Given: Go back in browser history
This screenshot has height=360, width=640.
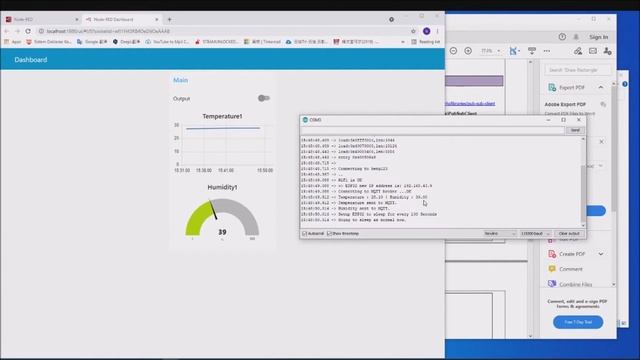Looking at the screenshot, I should [7, 31].
